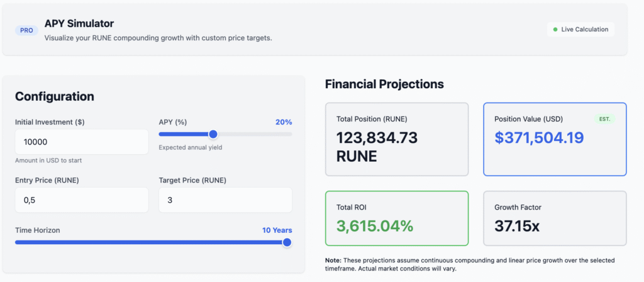644x282 pixels.
Task: Click the Configuration panel heading
Action: [54, 96]
